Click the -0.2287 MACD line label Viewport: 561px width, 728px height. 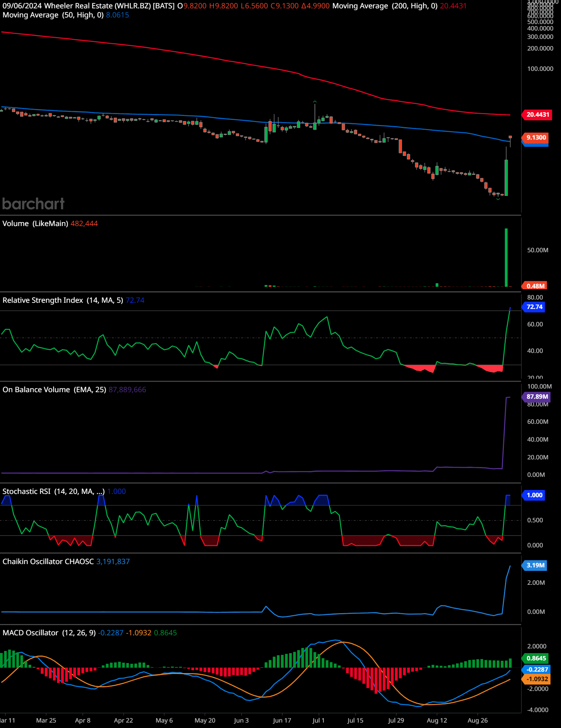click(537, 669)
